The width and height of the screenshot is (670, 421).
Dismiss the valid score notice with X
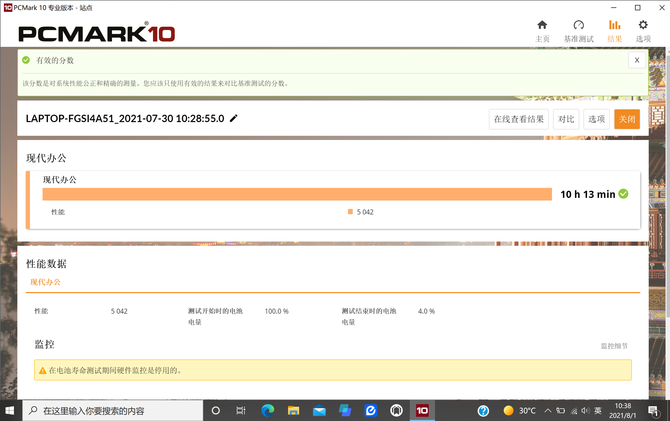pyautogui.click(x=637, y=60)
